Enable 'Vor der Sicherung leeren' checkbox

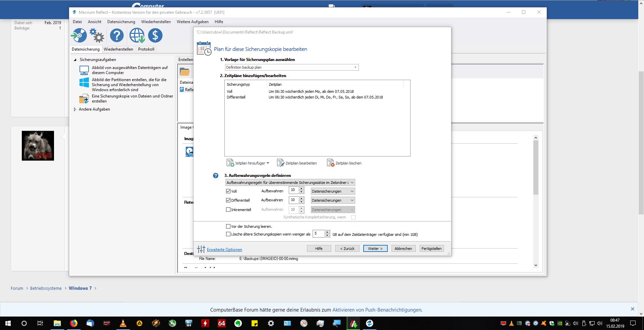[x=228, y=226]
